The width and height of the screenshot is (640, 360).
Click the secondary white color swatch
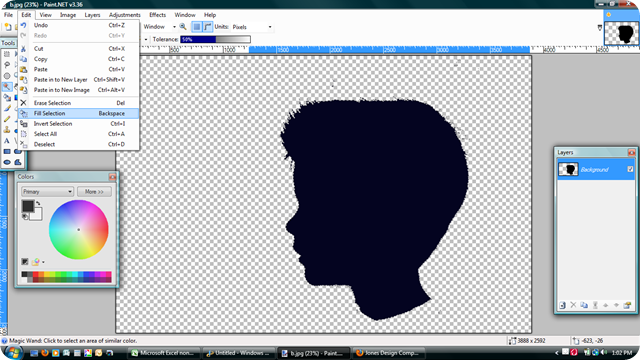click(37, 214)
